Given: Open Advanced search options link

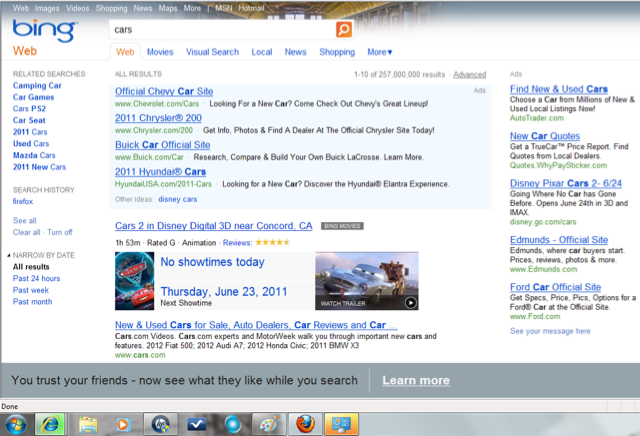Looking at the screenshot, I should (x=469, y=75).
